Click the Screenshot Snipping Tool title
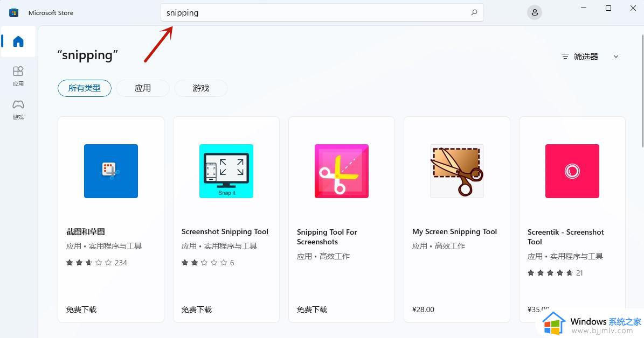 click(x=225, y=232)
